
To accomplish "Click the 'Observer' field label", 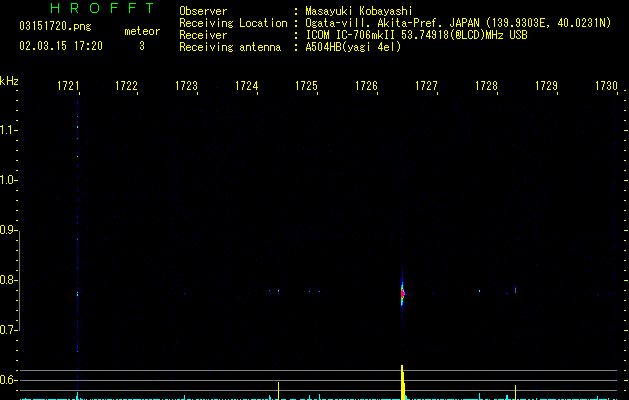I will tap(203, 11).
